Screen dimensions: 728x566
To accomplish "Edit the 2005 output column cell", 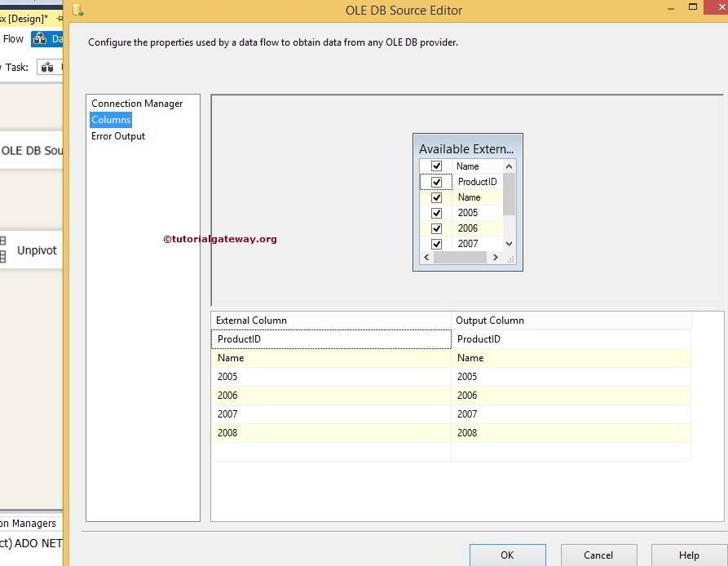I will [x=571, y=377].
